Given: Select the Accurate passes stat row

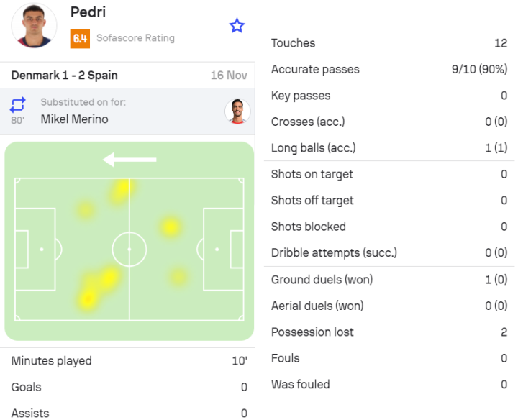Looking at the screenshot, I should (388, 70).
